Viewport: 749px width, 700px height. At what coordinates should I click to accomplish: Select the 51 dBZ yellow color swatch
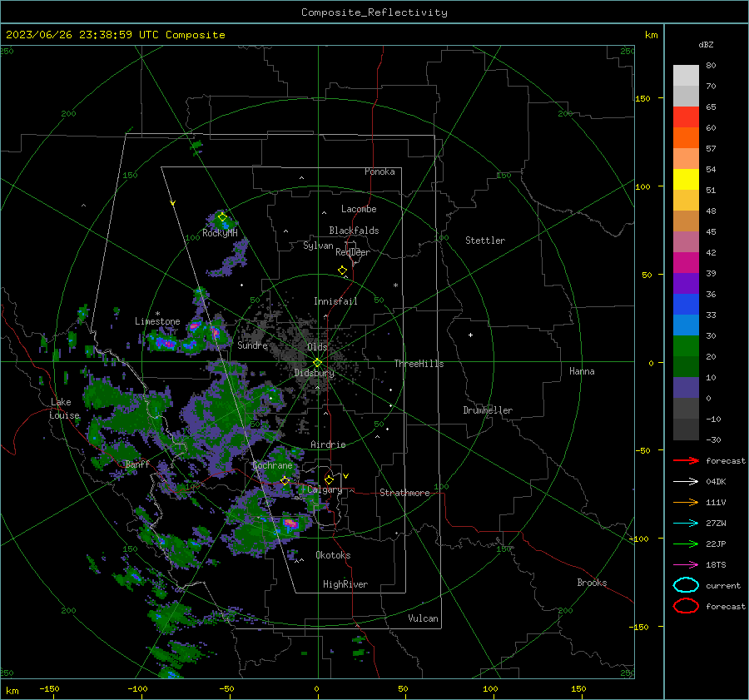click(x=686, y=180)
